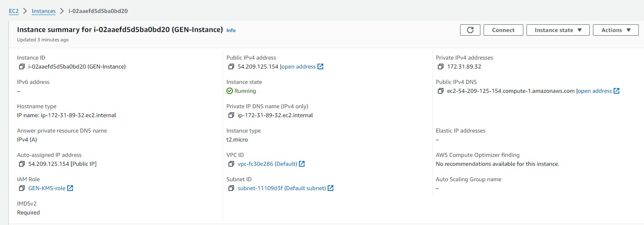The height and width of the screenshot is (225, 644).
Task: Go to EC2 breadcrumb link
Action: [x=14, y=11]
